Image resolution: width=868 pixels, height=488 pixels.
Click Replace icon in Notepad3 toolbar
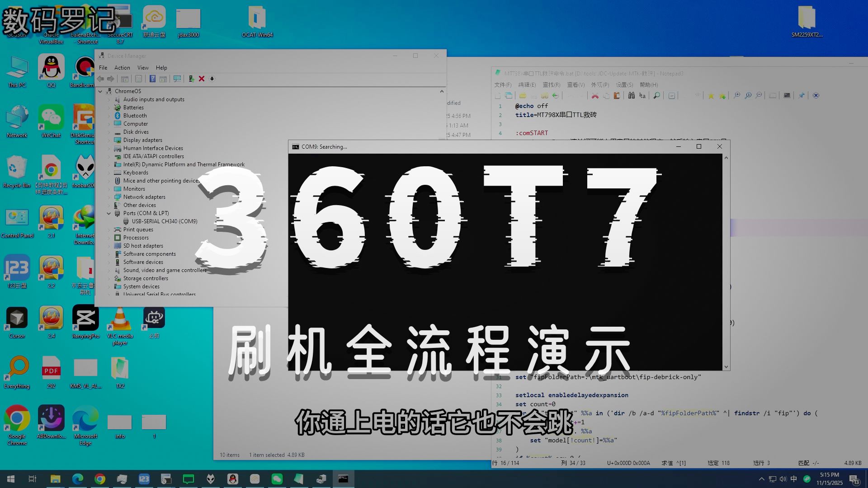point(642,95)
